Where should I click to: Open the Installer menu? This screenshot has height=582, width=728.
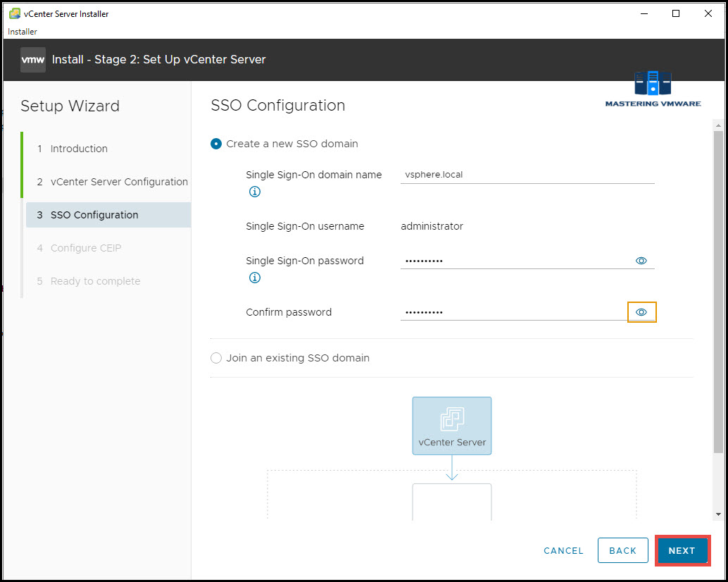point(23,32)
